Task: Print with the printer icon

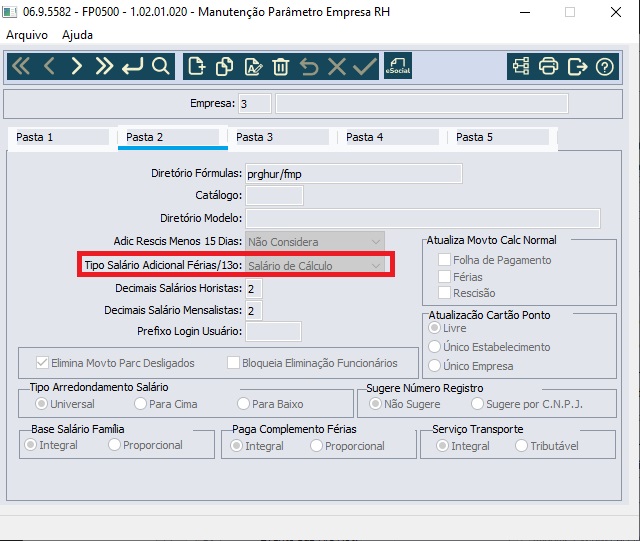Action: [549, 66]
